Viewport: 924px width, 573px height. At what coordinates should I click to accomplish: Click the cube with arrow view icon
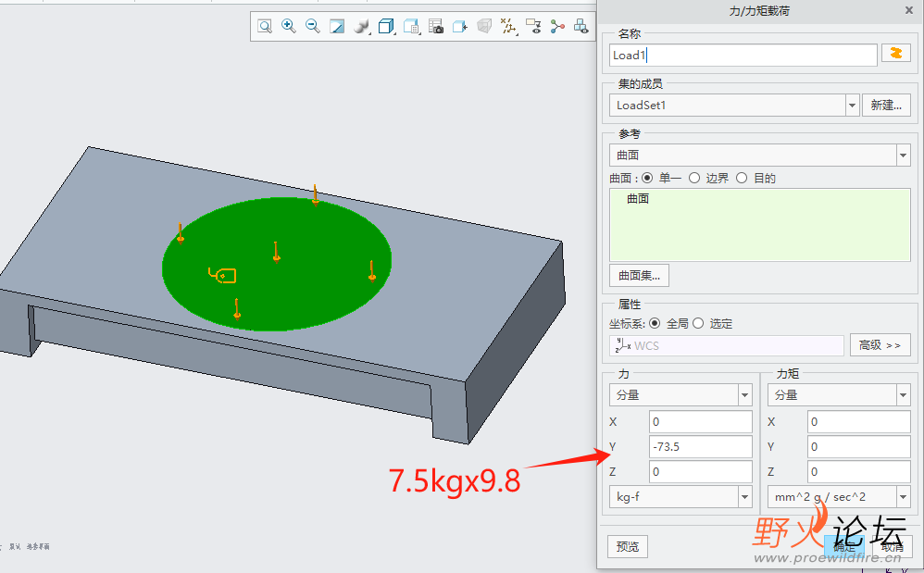click(x=459, y=26)
